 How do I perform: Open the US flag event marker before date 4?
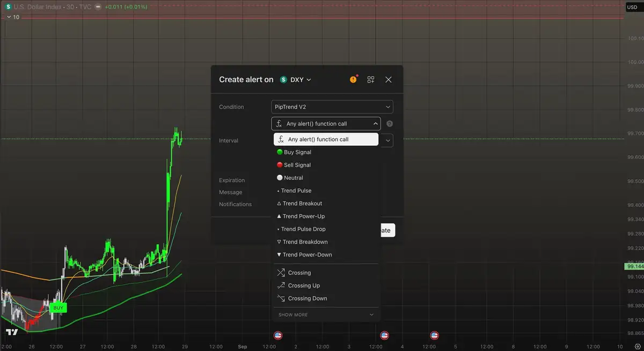point(384,335)
